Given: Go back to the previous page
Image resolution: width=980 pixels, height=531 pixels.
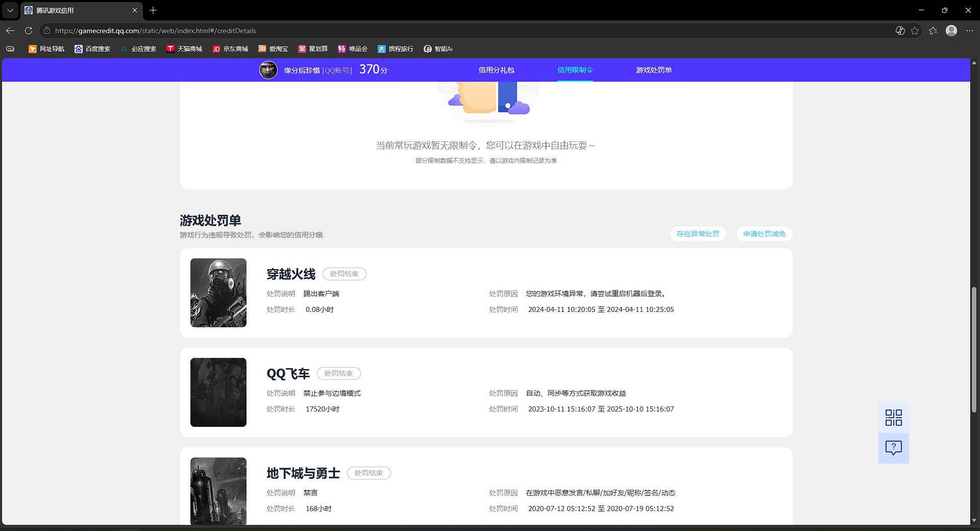Looking at the screenshot, I should pos(10,31).
